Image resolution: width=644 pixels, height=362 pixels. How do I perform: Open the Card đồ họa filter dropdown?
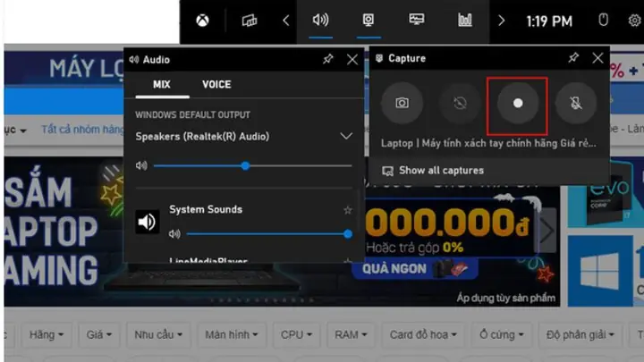pyautogui.click(x=423, y=335)
